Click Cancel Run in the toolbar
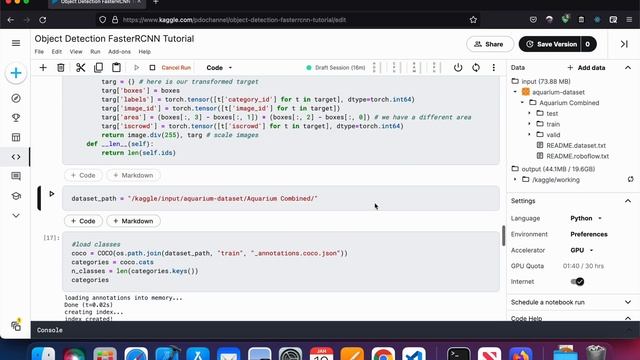The image size is (640, 360). (x=176, y=68)
